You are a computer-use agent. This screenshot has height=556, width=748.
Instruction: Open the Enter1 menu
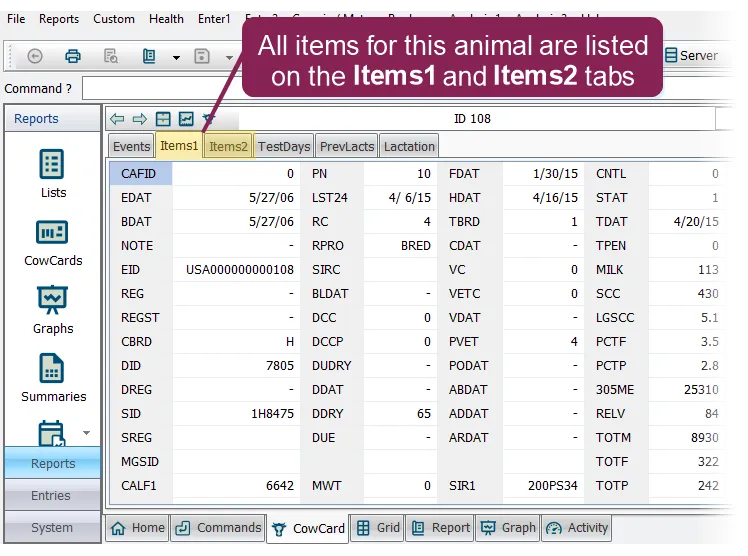point(214,19)
